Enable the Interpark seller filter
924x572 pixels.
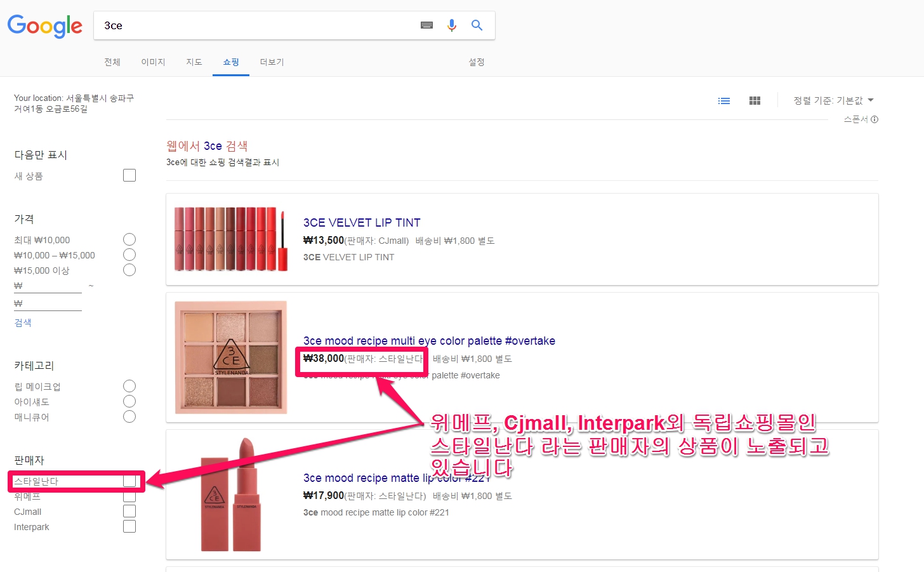129,526
